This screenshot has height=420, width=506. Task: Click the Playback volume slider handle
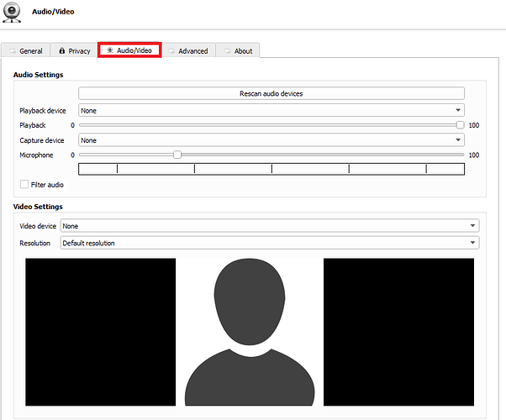pos(460,125)
